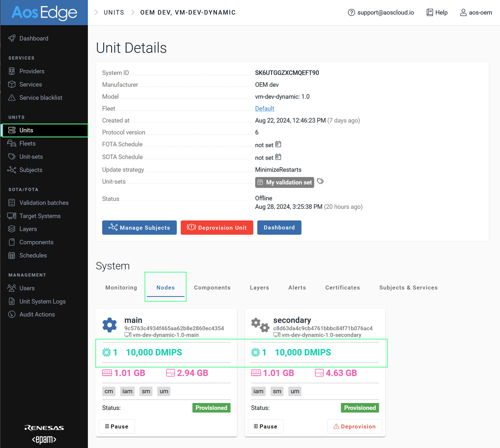Viewport: 500px width, 448px height.
Task: Click the UNITS breadcrumb
Action: coord(114,12)
